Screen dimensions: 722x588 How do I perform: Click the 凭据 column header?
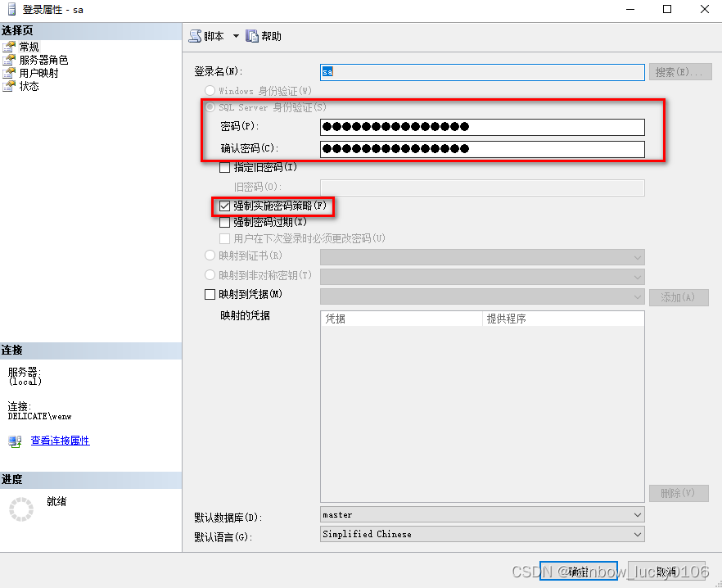tap(401, 319)
